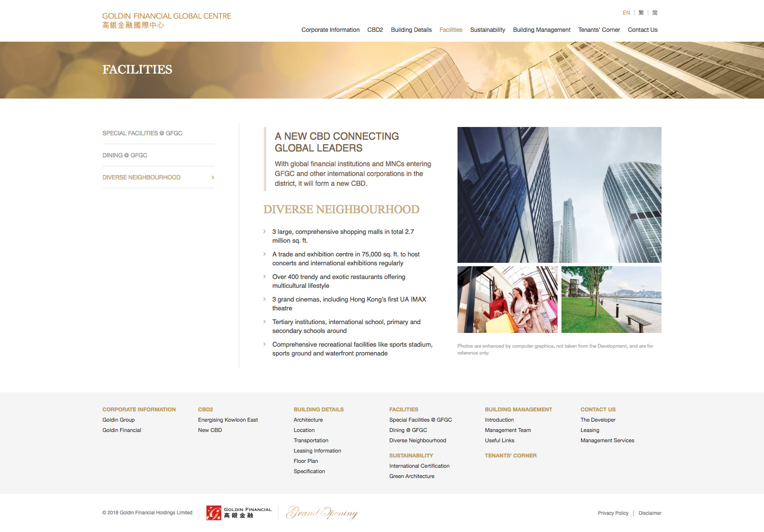764x532 pixels.
Task: Click the shopping women photo thumbnail
Action: [x=508, y=300]
